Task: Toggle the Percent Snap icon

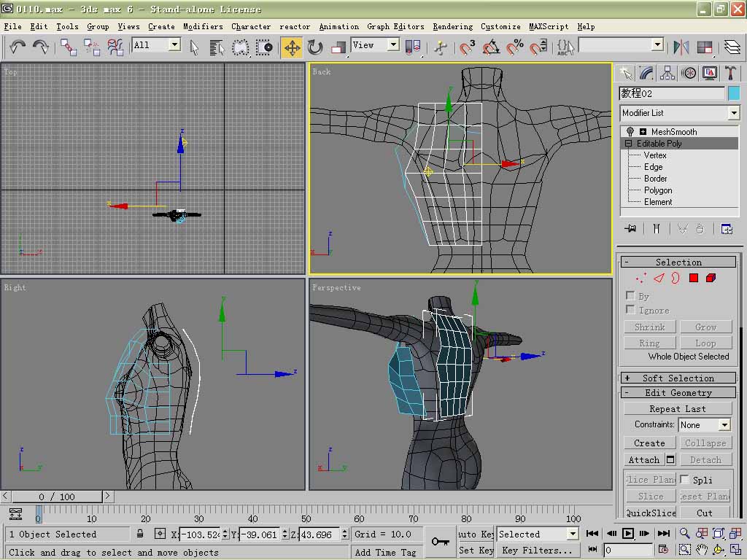Action: [514, 47]
